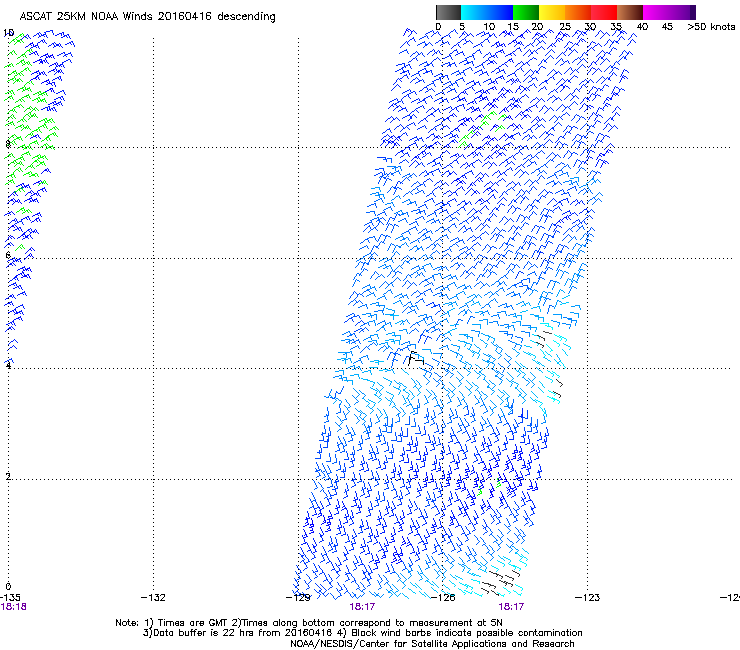Click the orange 25-30 knots legend swatch
740x650 pixels.
tap(578, 12)
